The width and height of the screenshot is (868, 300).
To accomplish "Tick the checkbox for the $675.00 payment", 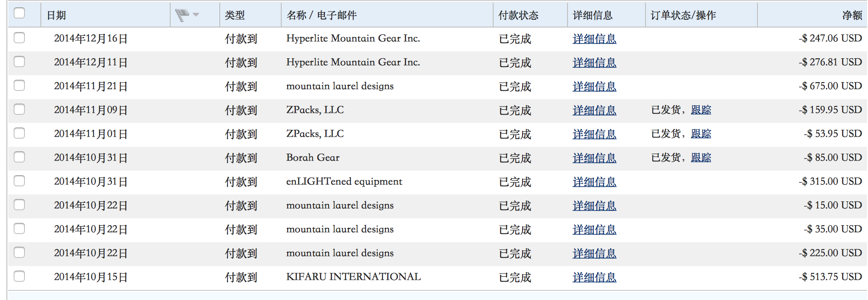I will pos(19,85).
